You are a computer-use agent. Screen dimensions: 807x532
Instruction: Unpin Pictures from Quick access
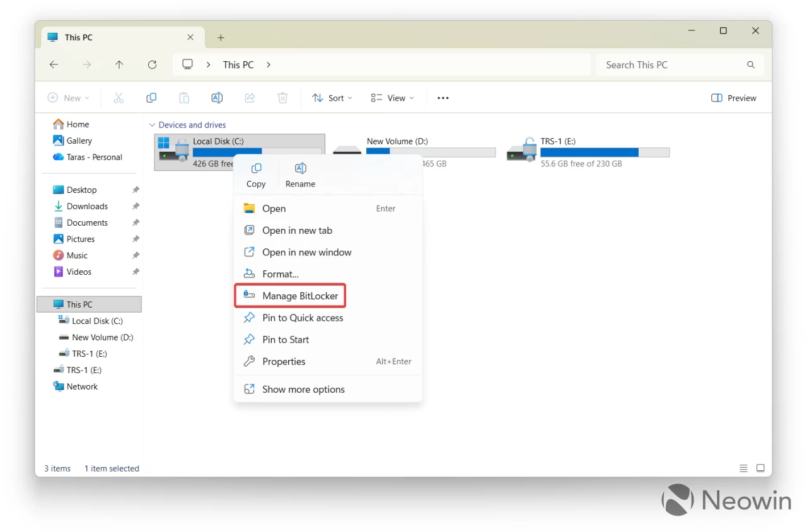136,239
